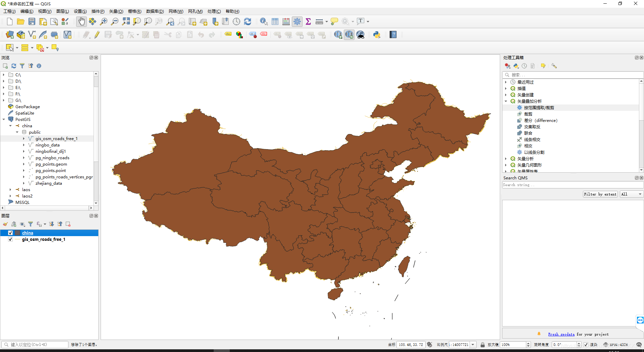Click the QMS search string field
The height and width of the screenshot is (352, 644).
573,185
